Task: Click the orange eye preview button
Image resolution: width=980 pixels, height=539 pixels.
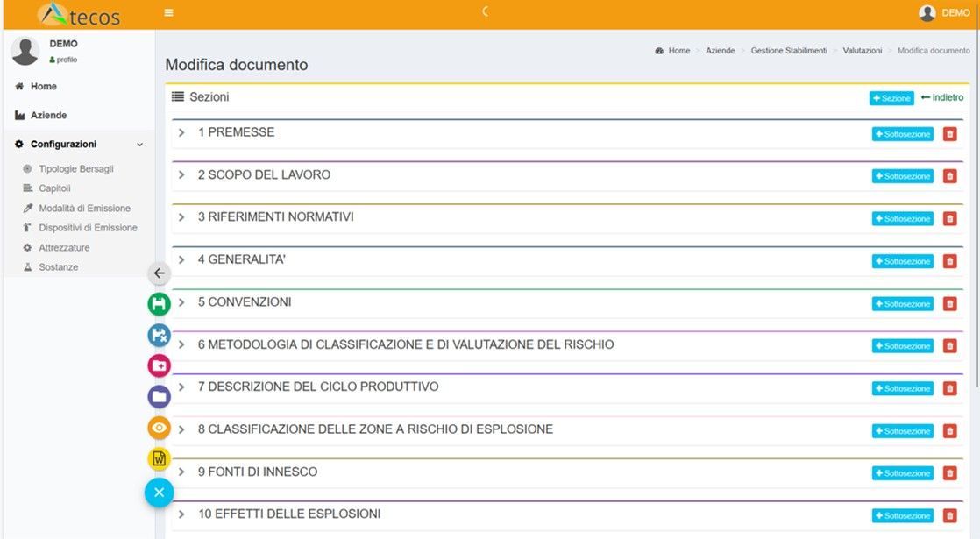Action: coord(159,428)
